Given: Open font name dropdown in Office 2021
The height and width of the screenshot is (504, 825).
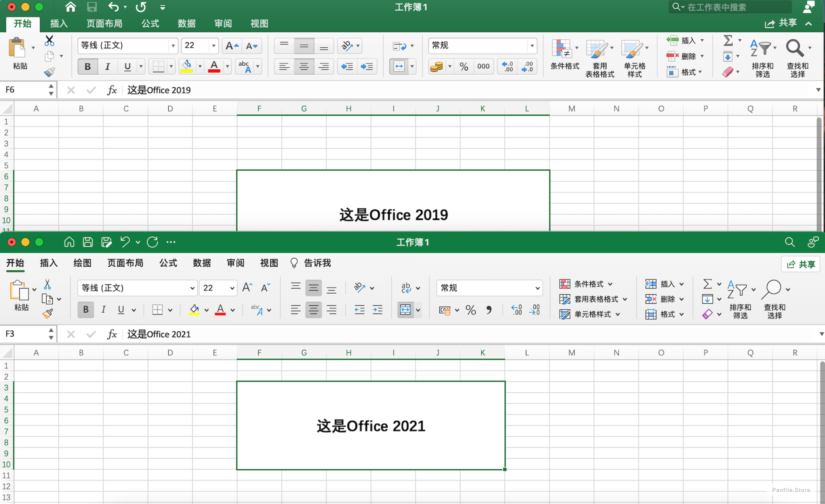Looking at the screenshot, I should pyautogui.click(x=192, y=288).
